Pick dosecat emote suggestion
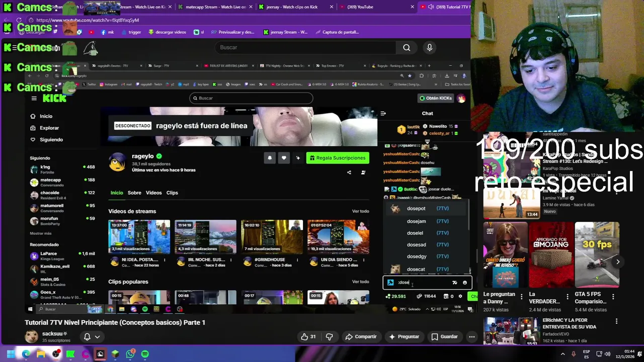644x362 pixels. pyautogui.click(x=427, y=269)
